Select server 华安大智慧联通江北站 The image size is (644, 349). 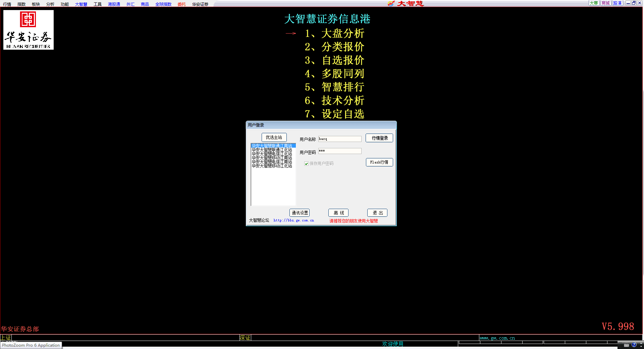(x=273, y=150)
